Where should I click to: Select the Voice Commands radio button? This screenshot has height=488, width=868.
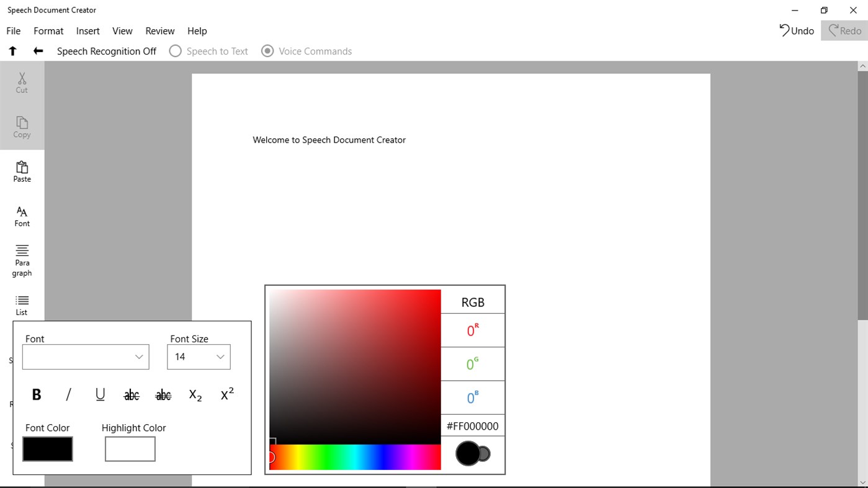pos(267,51)
